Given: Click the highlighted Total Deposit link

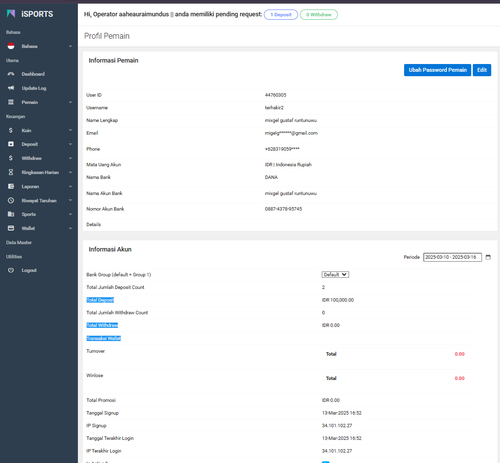Looking at the screenshot, I should coord(100,300).
